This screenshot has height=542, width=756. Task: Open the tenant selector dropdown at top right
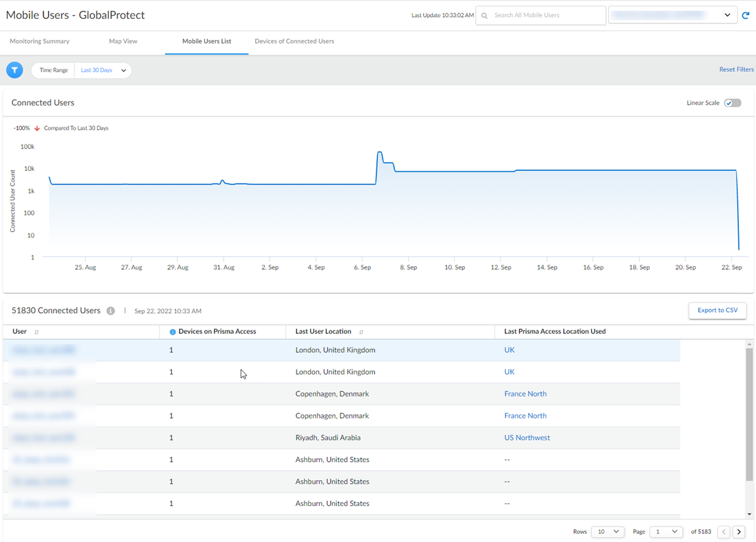coord(672,15)
